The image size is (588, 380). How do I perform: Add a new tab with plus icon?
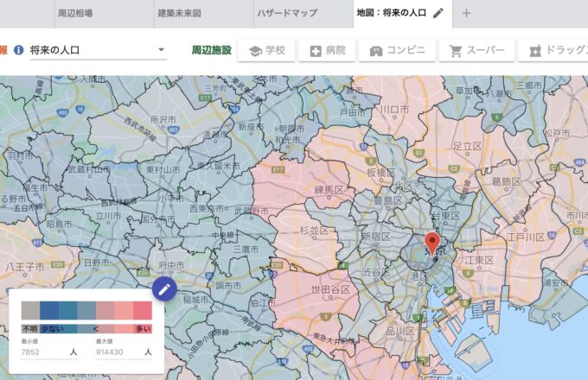point(467,13)
